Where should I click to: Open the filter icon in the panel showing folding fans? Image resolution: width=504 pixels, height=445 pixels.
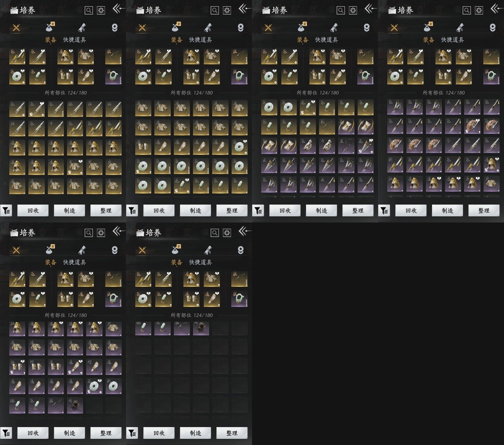pyautogui.click(x=384, y=211)
